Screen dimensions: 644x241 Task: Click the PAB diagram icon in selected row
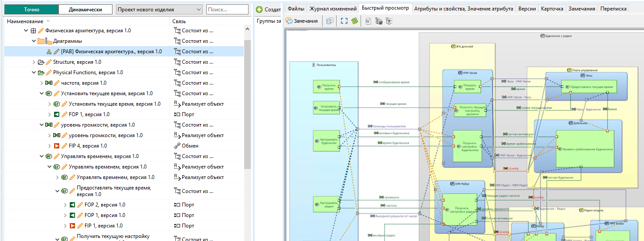coord(49,52)
